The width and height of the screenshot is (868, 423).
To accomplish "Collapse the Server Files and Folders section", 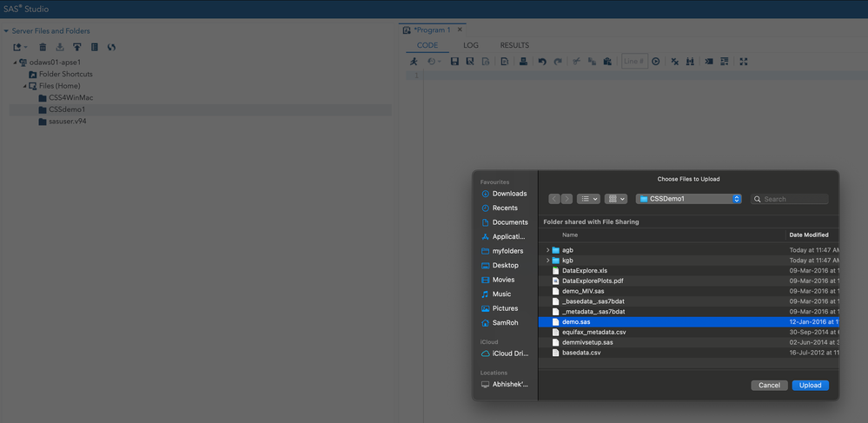I will click(6, 31).
